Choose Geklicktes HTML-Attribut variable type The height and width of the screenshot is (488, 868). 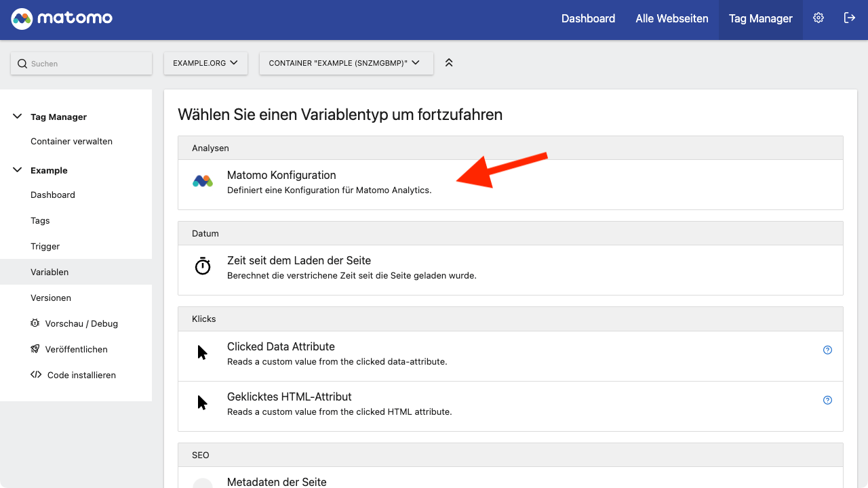coord(510,406)
